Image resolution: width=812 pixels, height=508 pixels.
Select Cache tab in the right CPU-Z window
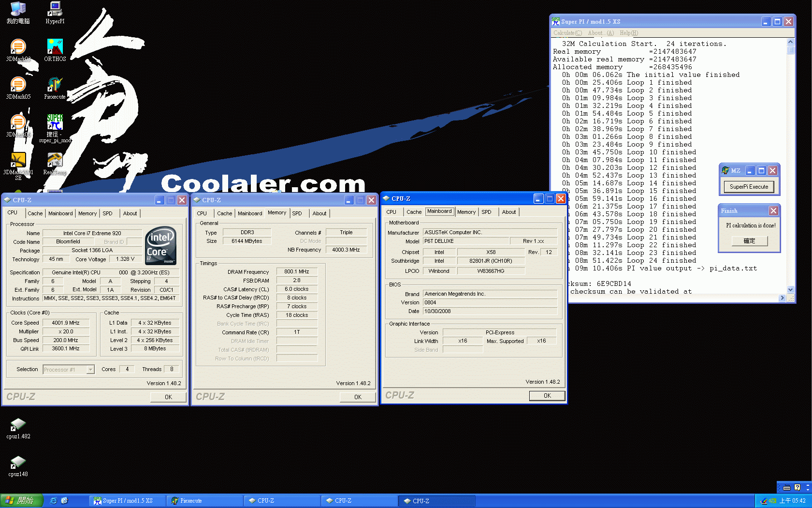click(x=414, y=212)
